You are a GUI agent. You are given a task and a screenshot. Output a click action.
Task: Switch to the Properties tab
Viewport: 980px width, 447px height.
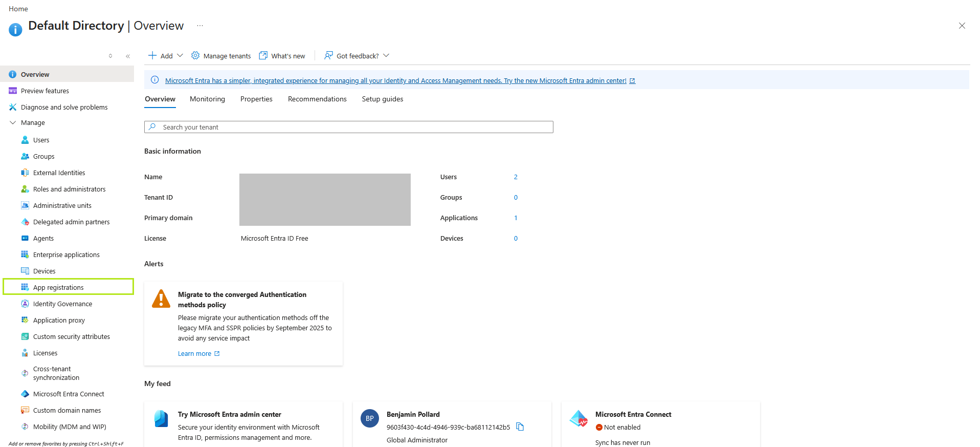tap(256, 99)
